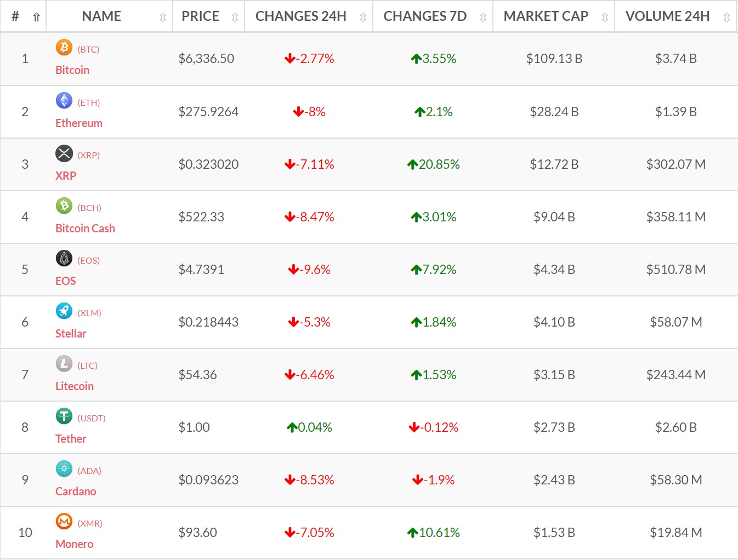
Task: Click EOS volume $510.78 M
Action: 676,270
